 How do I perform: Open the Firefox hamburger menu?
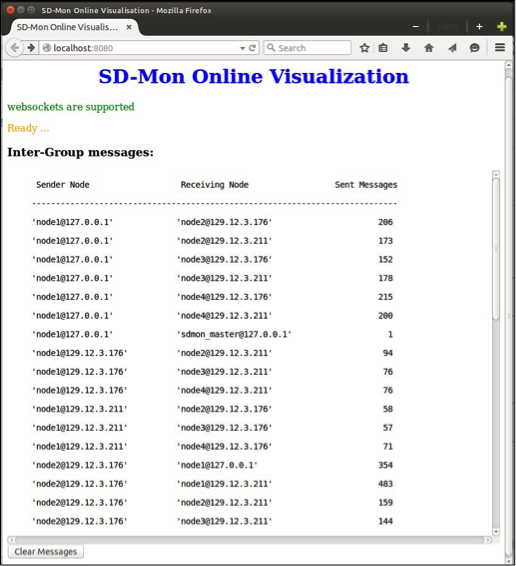(500, 47)
